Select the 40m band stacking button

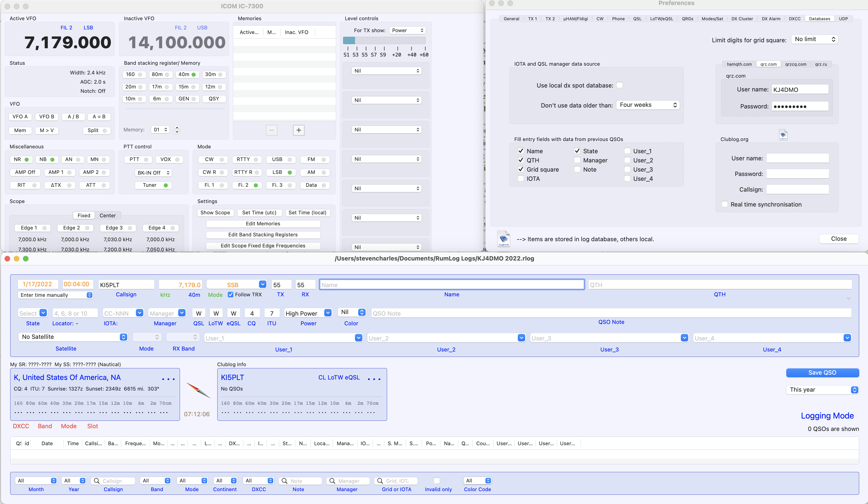point(187,74)
